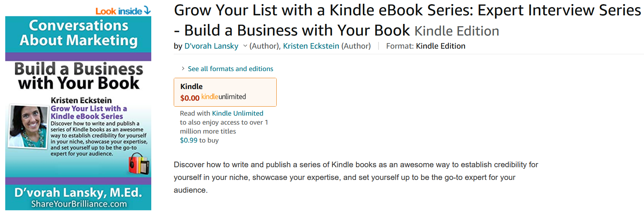This screenshot has height=211, width=644.
Task: Click the D'vorah Lansky author link
Action: tap(211, 46)
